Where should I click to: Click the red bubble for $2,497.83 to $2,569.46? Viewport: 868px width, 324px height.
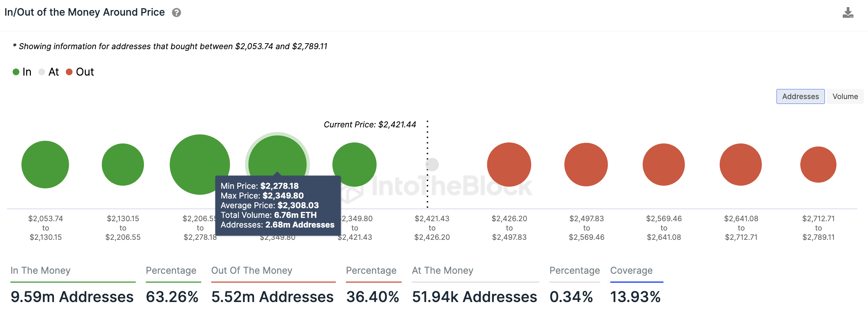click(586, 164)
